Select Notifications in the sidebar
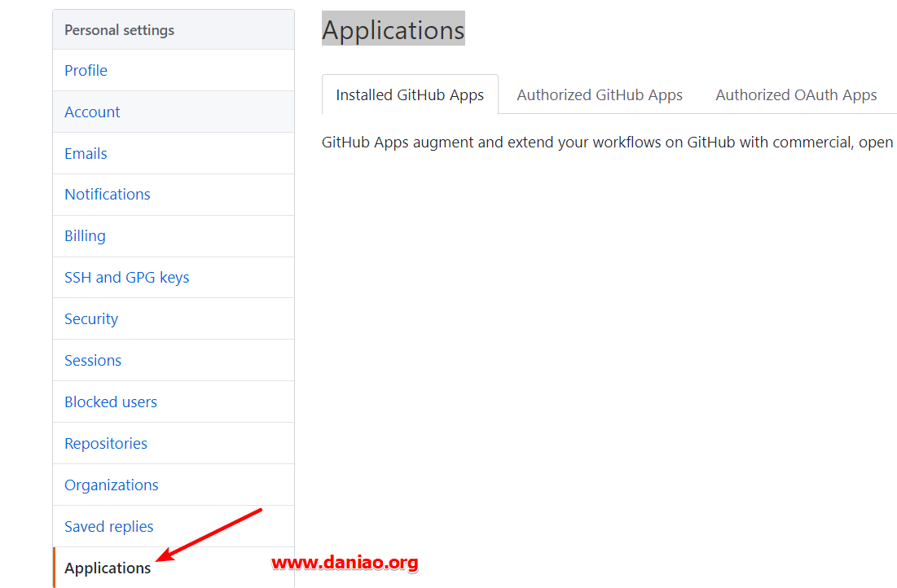Image resolution: width=897 pixels, height=588 pixels. click(174, 195)
